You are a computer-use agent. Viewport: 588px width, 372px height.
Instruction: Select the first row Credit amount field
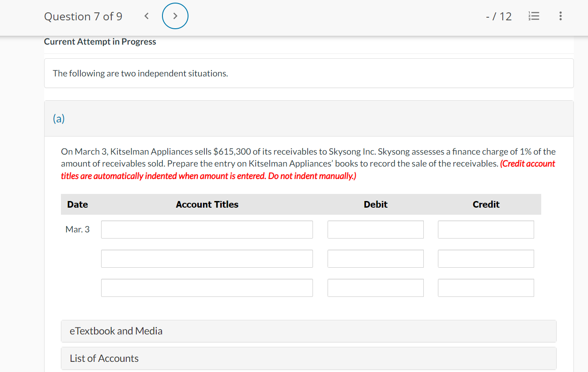(486, 230)
